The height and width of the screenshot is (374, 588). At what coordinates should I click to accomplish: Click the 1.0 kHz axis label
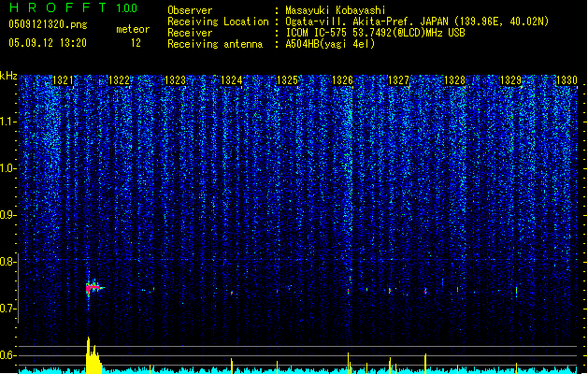click(x=8, y=168)
